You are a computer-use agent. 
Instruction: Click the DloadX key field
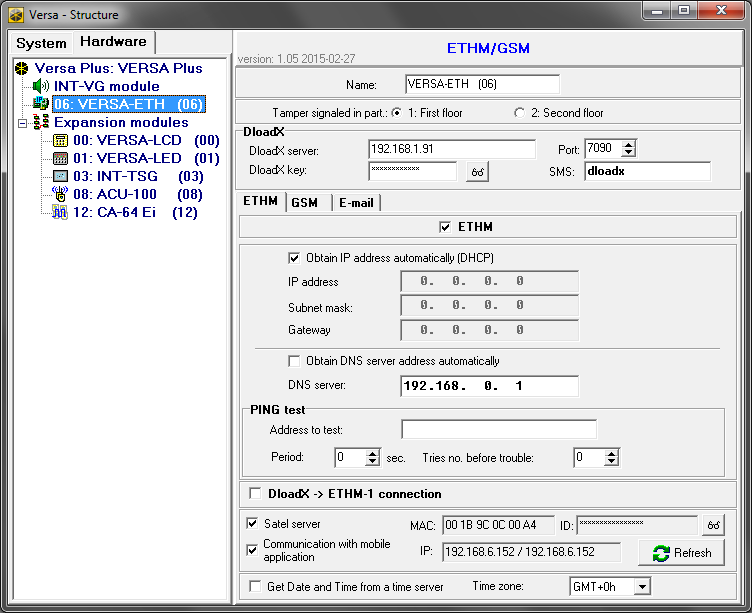pyautogui.click(x=412, y=171)
